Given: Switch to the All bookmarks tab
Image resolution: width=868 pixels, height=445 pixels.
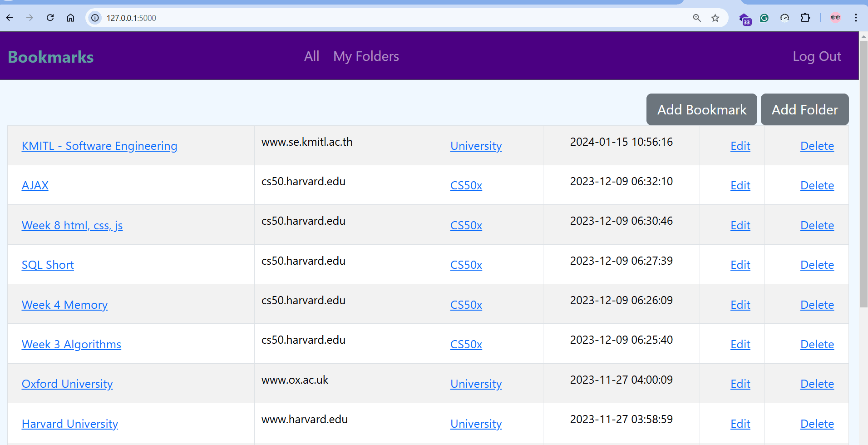Looking at the screenshot, I should click(311, 56).
